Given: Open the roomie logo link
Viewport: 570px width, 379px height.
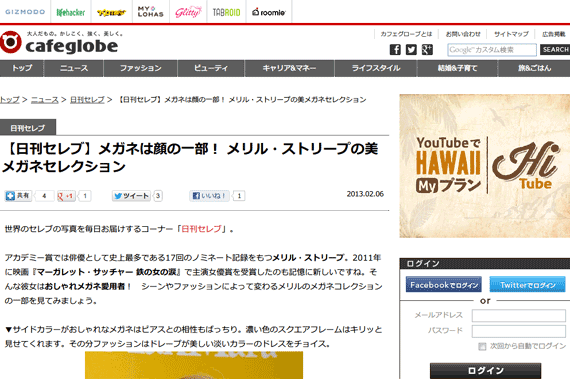Looking at the screenshot, I should [x=269, y=12].
